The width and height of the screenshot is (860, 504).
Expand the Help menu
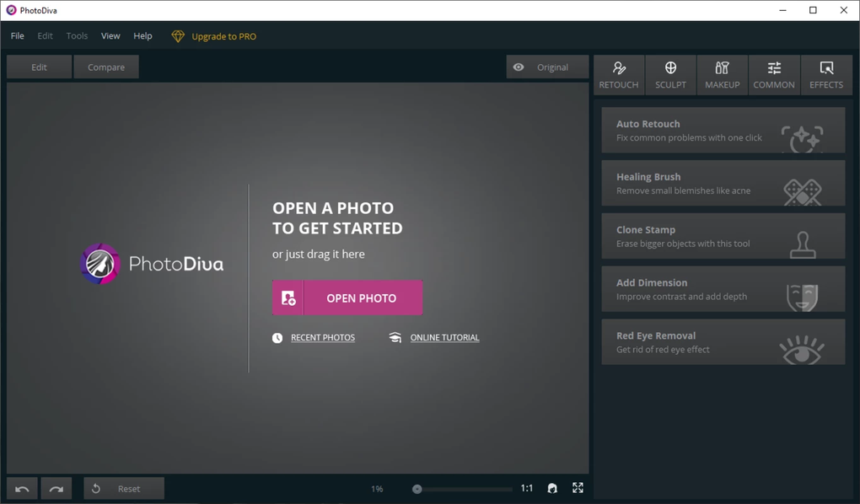[142, 35]
